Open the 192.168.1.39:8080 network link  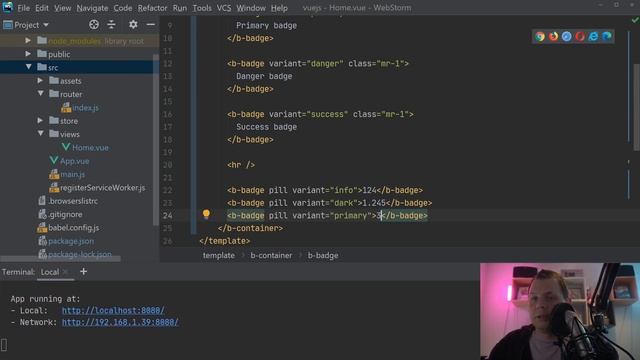(x=120, y=322)
